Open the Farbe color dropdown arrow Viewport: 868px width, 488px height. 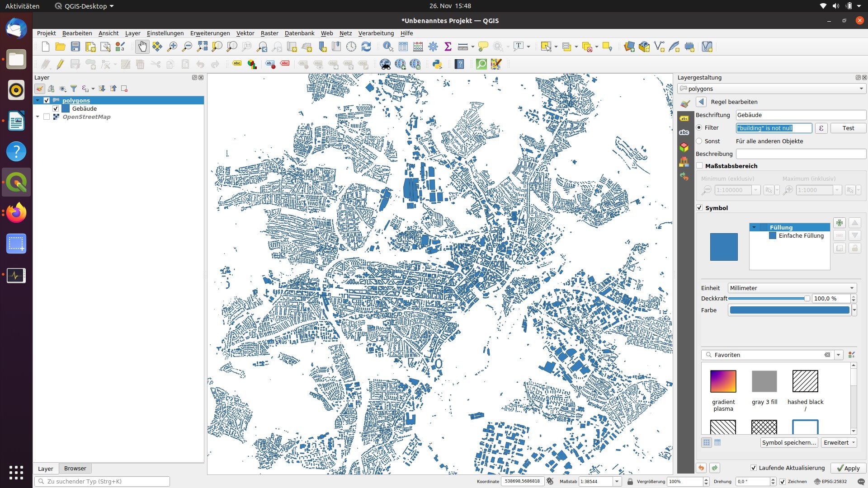854,310
